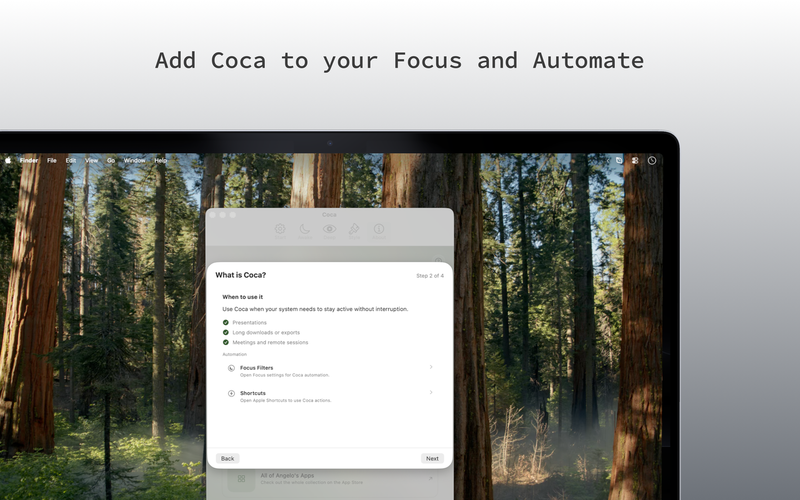Select the Awake moon icon
The width and height of the screenshot is (800, 500).
point(305,229)
